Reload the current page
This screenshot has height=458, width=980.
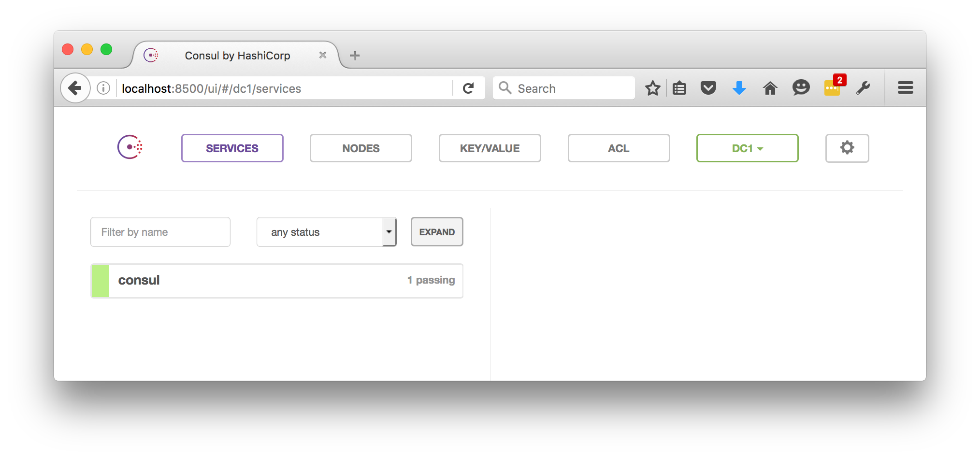pyautogui.click(x=468, y=88)
